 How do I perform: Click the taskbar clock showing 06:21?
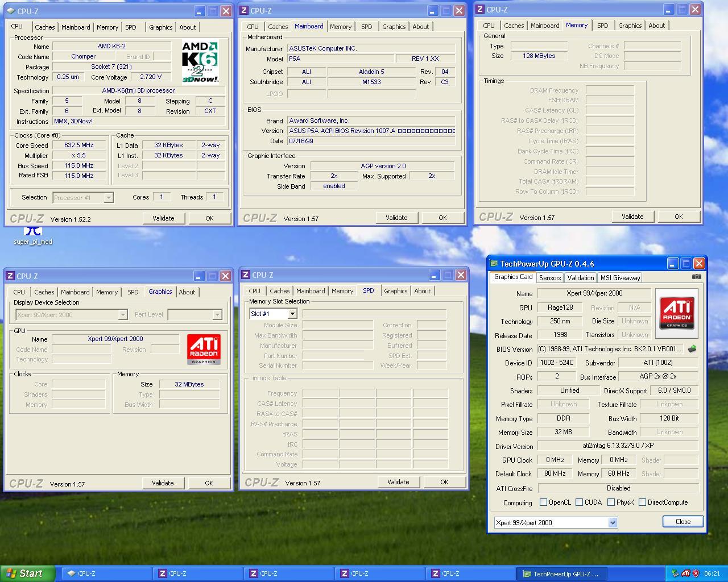point(712,574)
